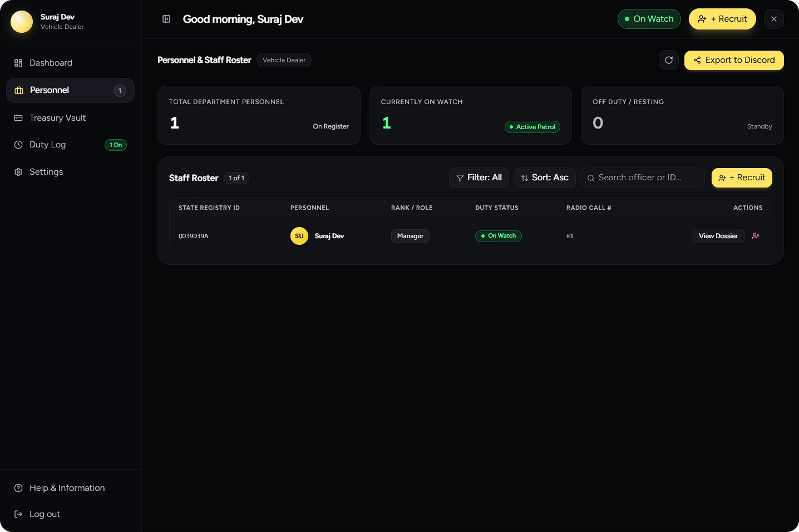
Task: Click the radio call number #1
Action: (x=570, y=236)
